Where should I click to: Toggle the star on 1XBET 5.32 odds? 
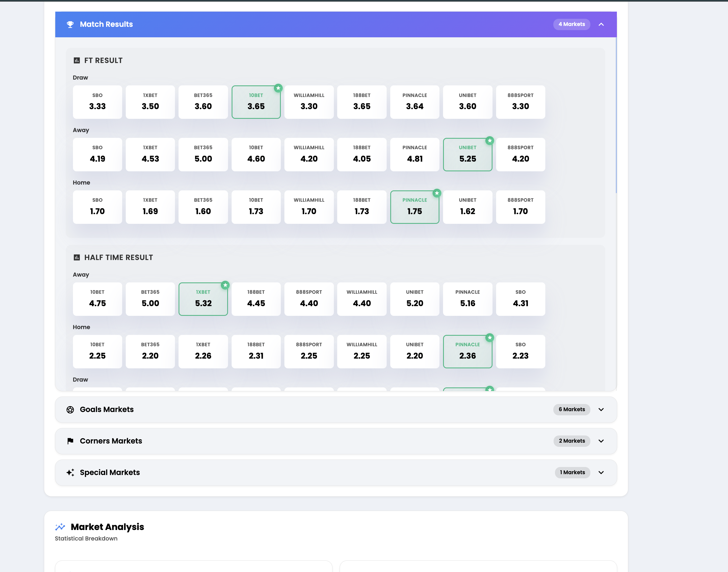click(225, 285)
